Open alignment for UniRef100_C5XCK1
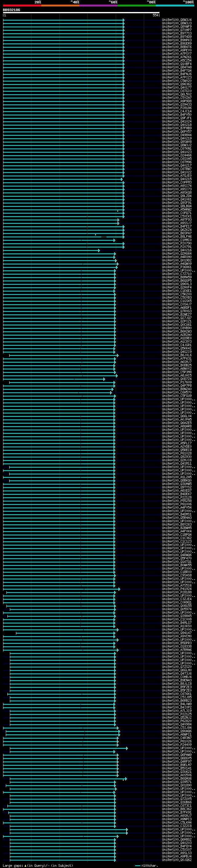The image size is (197, 868). [x=177, y=216]
